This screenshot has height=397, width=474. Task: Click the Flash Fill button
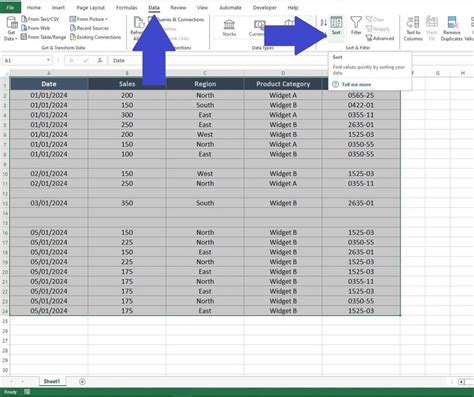[x=432, y=29]
